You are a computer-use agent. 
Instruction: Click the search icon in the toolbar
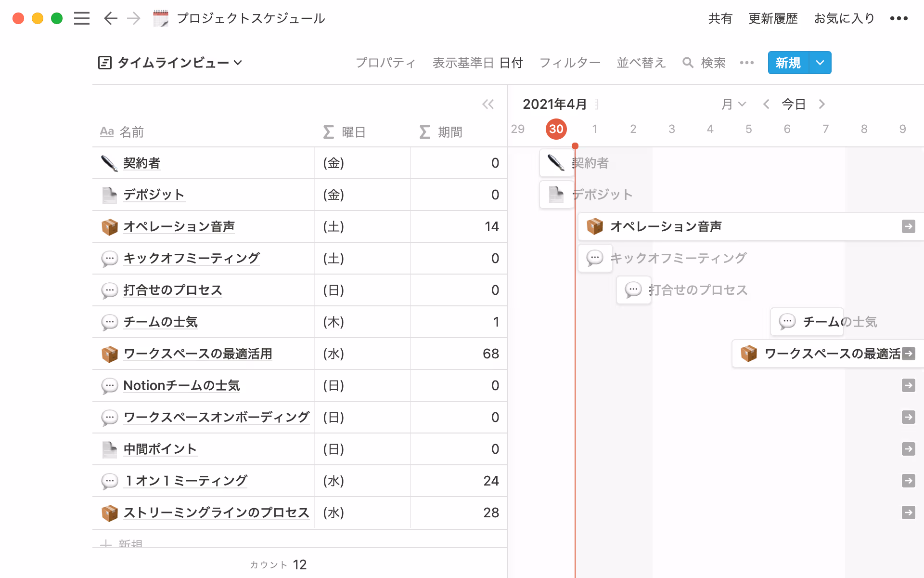coord(688,63)
